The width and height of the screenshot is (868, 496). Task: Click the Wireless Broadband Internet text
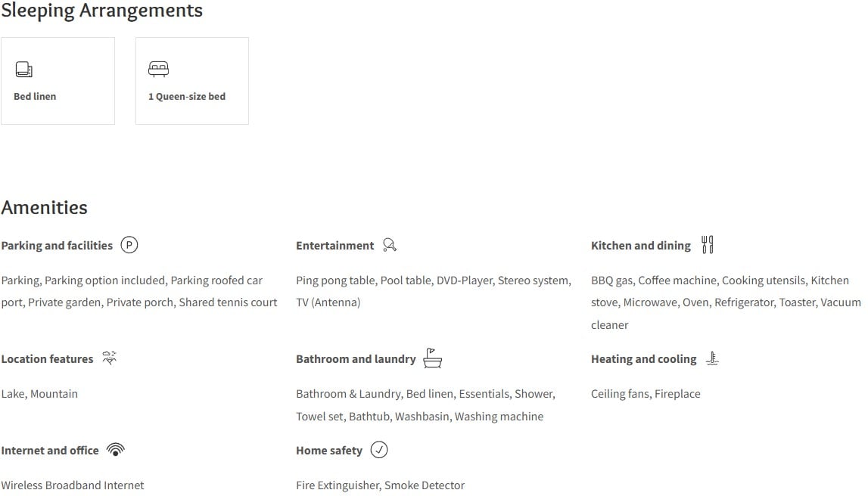73,485
